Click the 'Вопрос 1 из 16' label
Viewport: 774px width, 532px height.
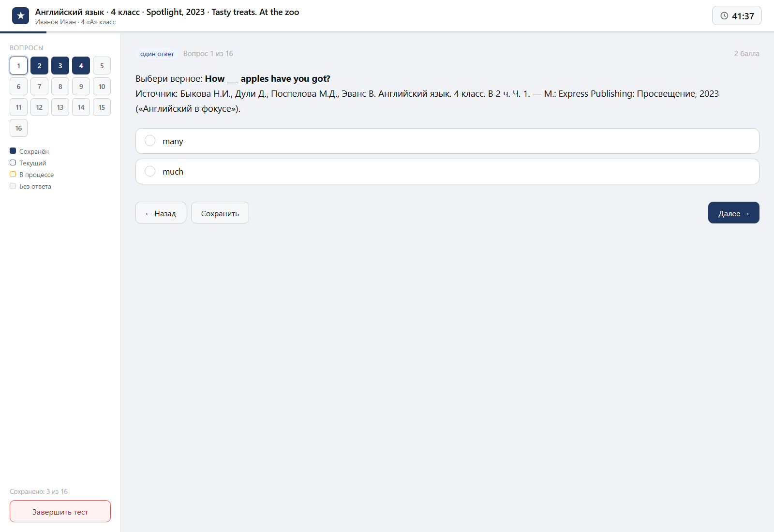pos(208,54)
